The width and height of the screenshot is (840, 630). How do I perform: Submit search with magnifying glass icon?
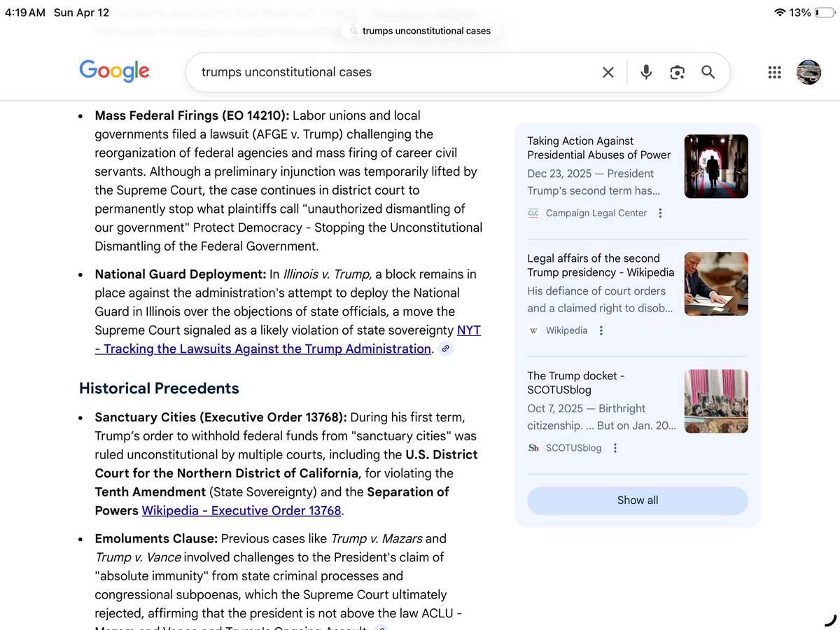[708, 72]
